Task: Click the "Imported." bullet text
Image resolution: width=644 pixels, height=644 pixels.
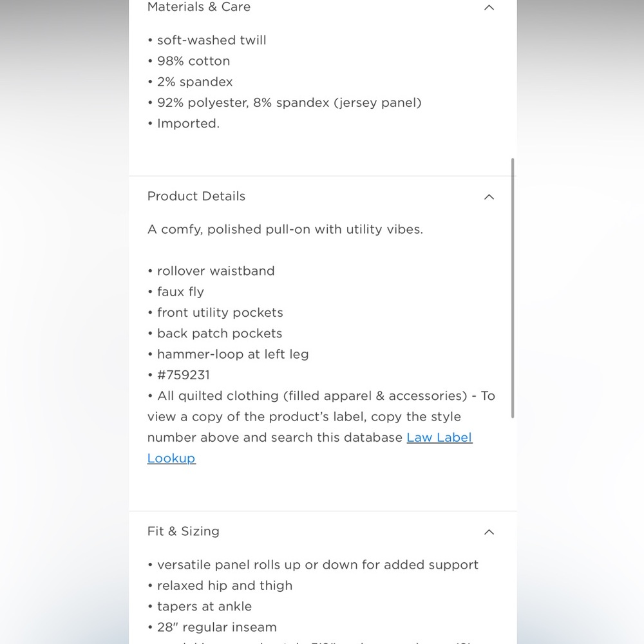Action: [188, 123]
